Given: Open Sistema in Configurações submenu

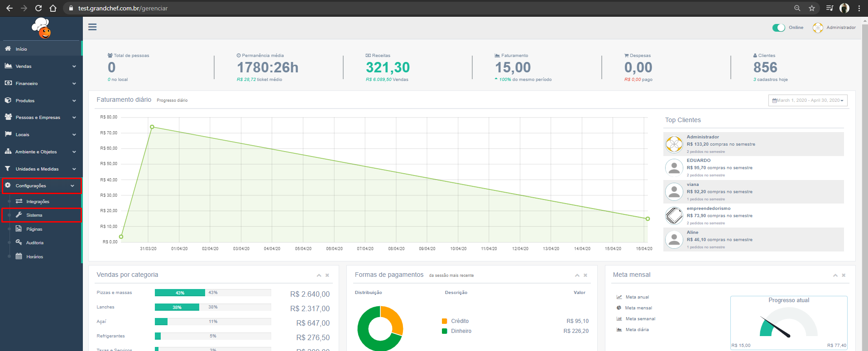Looking at the screenshot, I should point(34,215).
